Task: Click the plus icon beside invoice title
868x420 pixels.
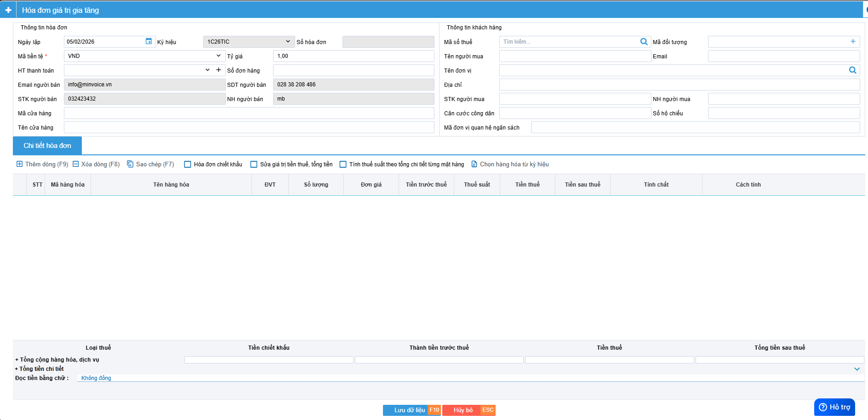Action: [8, 10]
